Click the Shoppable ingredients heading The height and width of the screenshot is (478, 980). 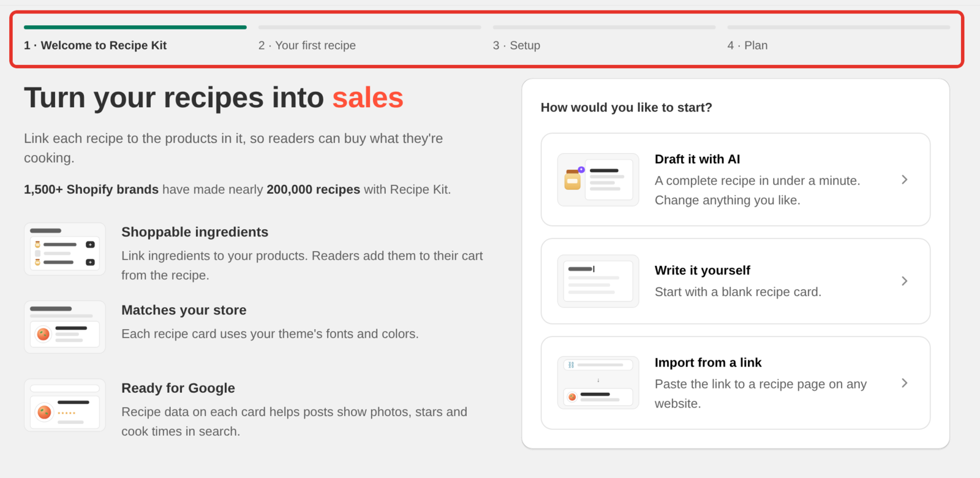[x=195, y=232]
